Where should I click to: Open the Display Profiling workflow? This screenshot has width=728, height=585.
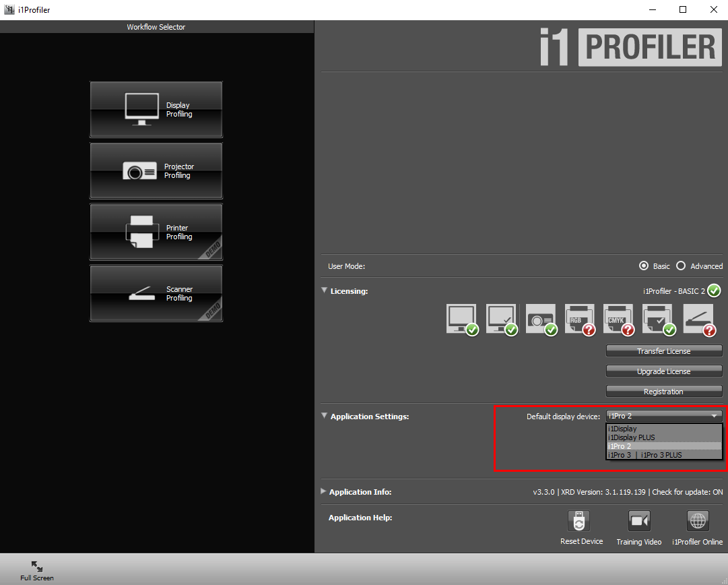pyautogui.click(x=156, y=109)
